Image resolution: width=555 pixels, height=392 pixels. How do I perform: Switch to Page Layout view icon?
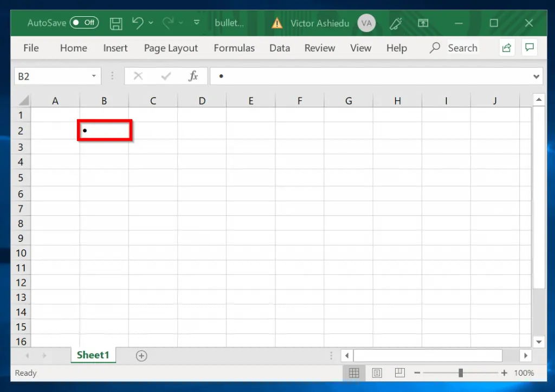point(377,373)
